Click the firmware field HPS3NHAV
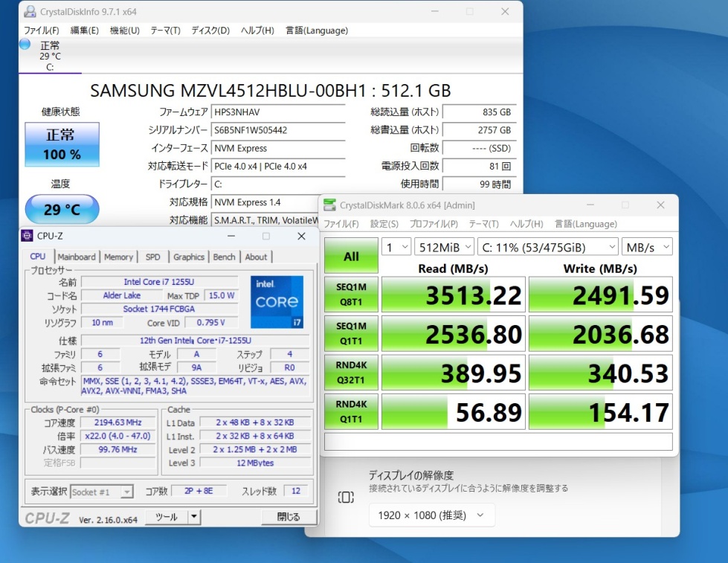Image resolution: width=728 pixels, height=563 pixels. pos(277,112)
